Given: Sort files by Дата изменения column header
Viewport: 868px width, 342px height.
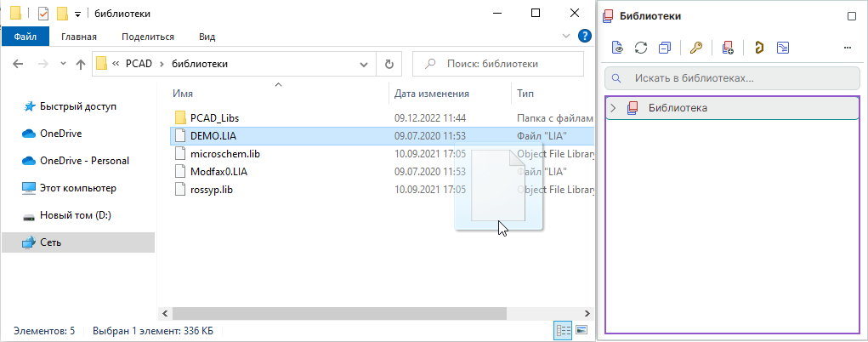Looking at the screenshot, I should pos(432,94).
